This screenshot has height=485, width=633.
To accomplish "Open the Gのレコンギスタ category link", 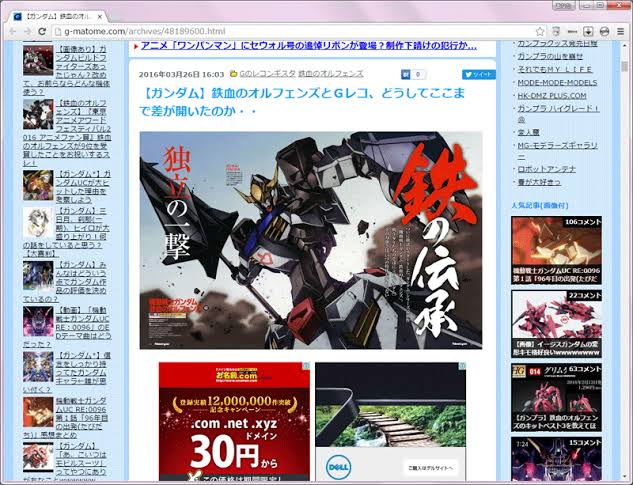I will pos(268,74).
